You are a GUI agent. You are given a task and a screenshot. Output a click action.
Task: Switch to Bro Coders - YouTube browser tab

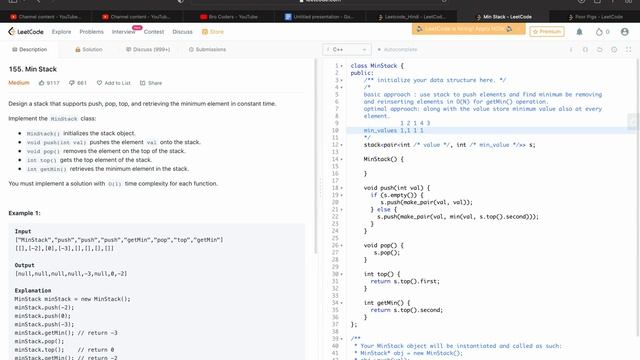coord(229,17)
